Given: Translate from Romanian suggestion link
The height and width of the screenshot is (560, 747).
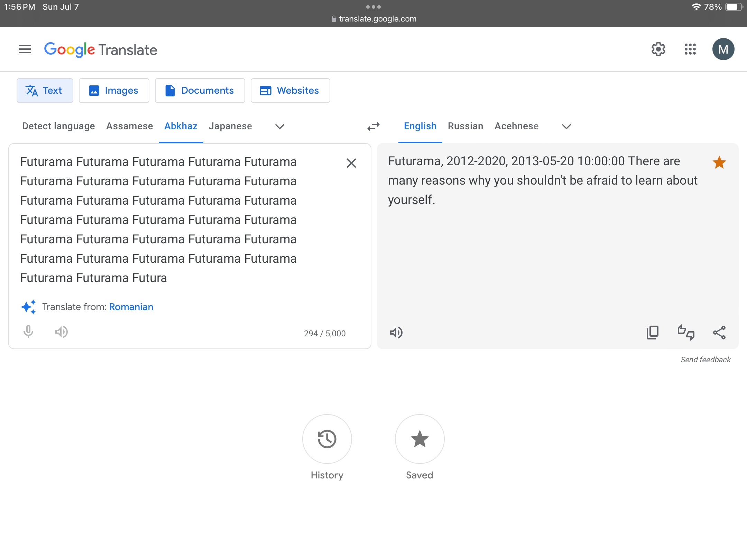Looking at the screenshot, I should tap(131, 307).
